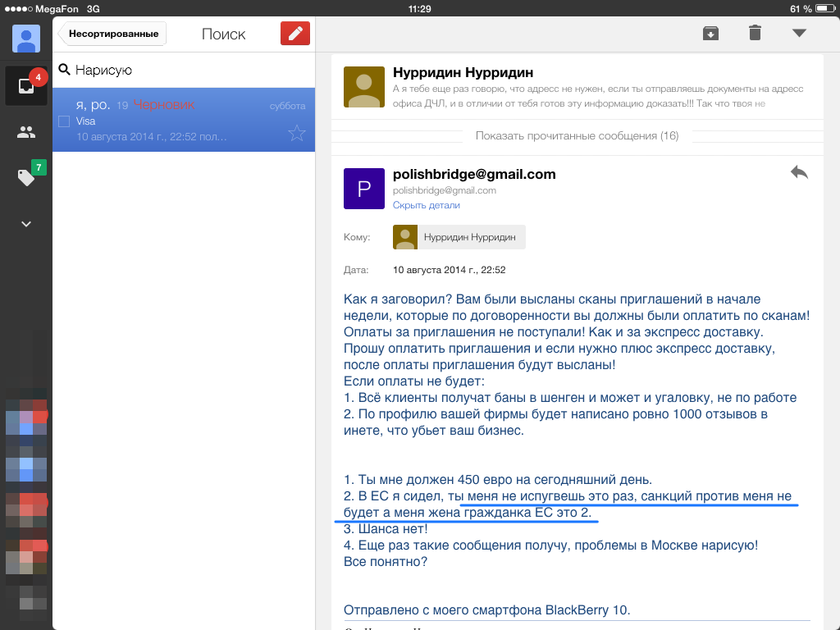
Task: Delete the conversation with the trash icon
Action: pos(755,33)
